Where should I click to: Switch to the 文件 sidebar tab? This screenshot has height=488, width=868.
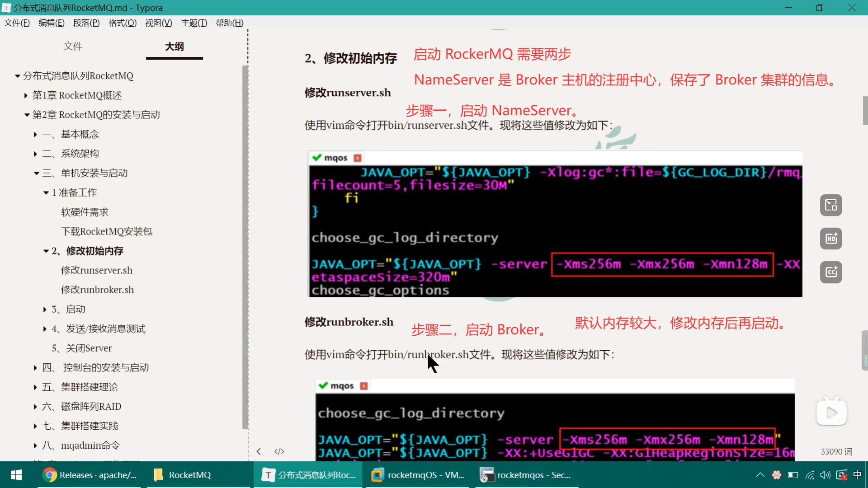click(x=73, y=46)
